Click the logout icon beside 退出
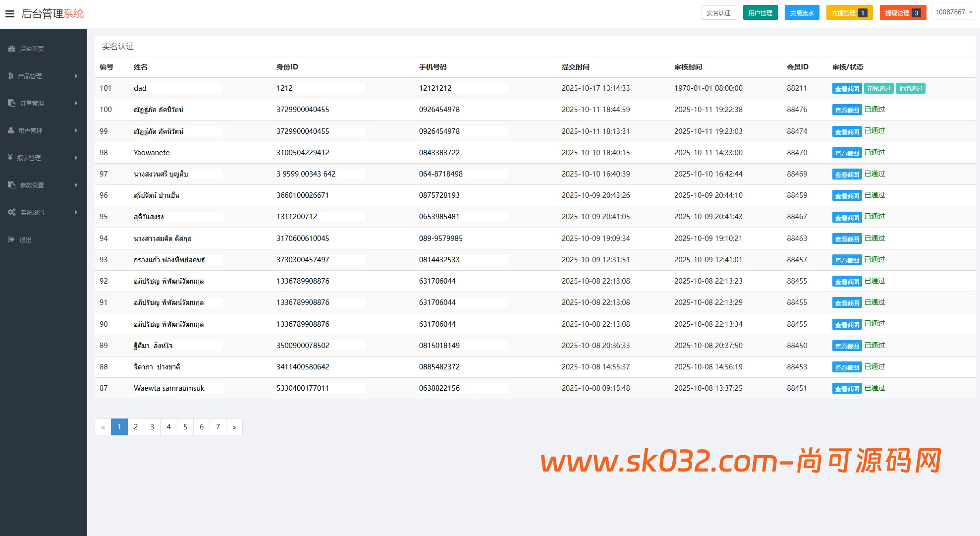 pyautogui.click(x=11, y=239)
